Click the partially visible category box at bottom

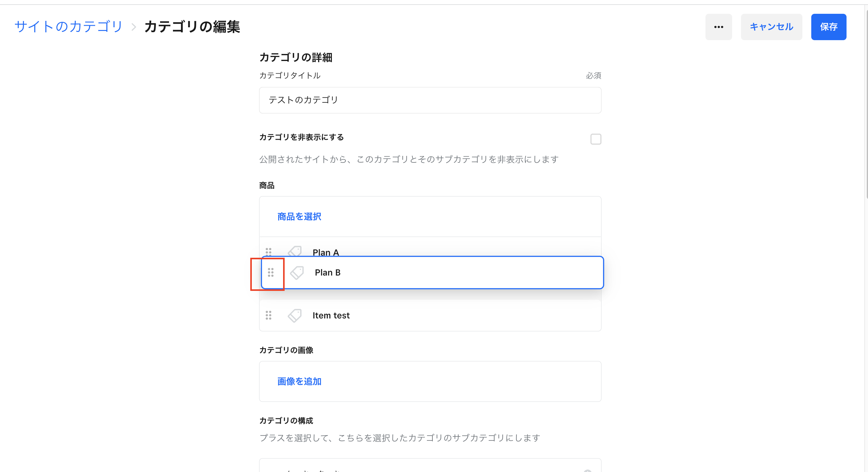click(x=430, y=466)
